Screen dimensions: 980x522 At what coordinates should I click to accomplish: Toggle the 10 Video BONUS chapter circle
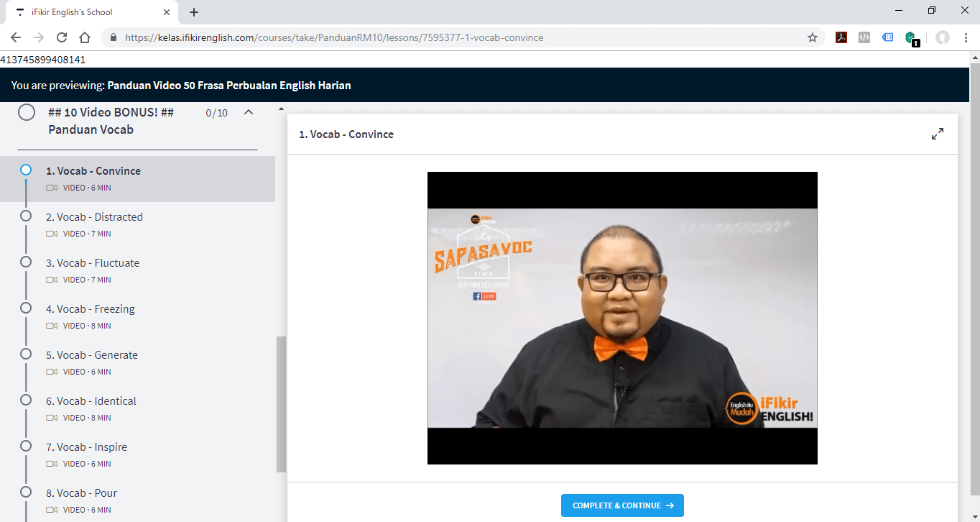click(27, 113)
